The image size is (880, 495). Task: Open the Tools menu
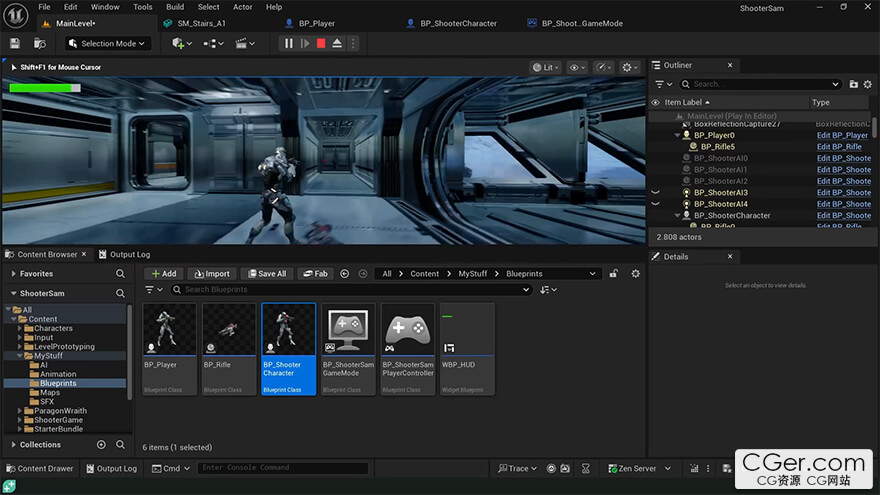142,7
